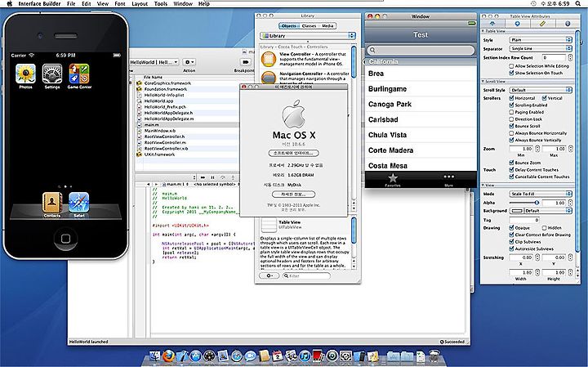The height and width of the screenshot is (367, 588).
Task: Open the Layout menu
Action: 140,3
